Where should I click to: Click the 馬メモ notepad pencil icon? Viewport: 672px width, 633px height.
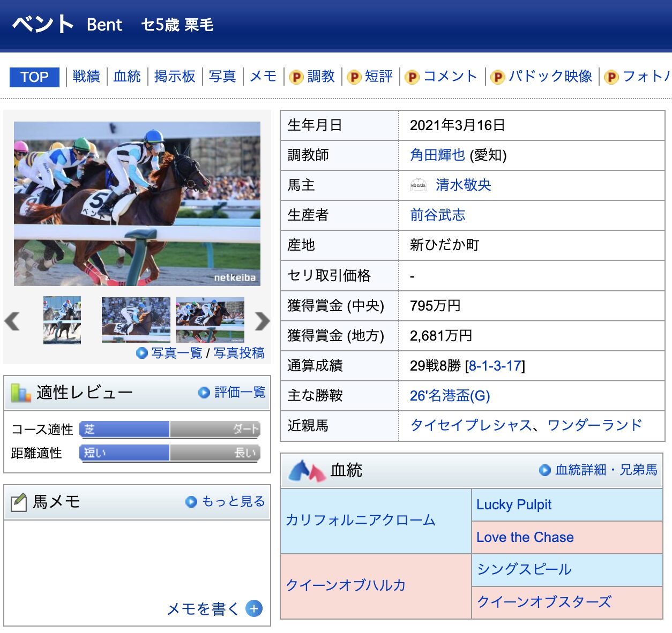pos(19,502)
